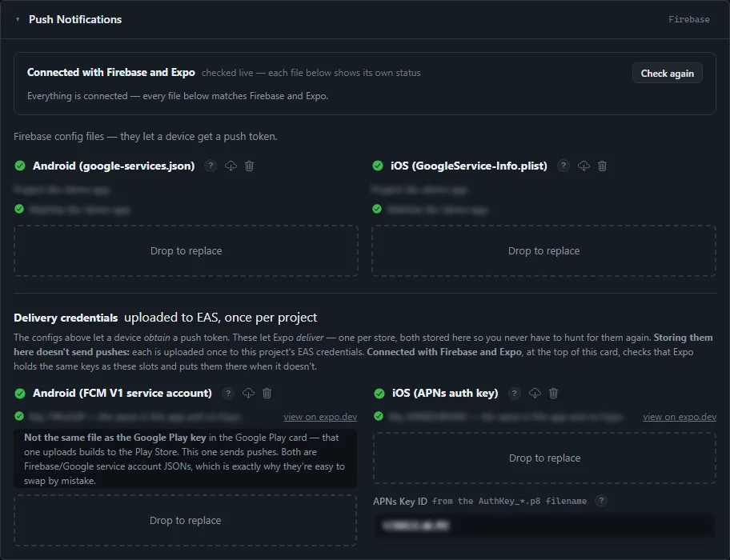Download the iOS APNs auth key

point(535,394)
